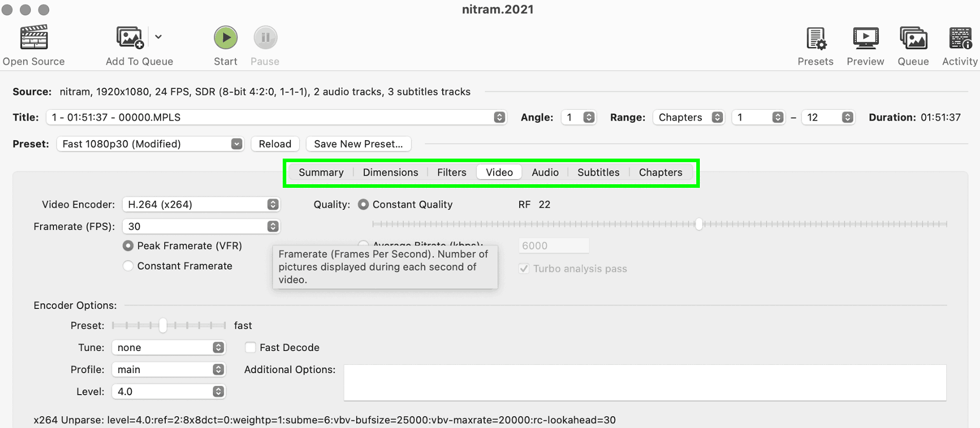Switch to the Audio tab
Viewport: 980px width, 428px height.
(545, 172)
